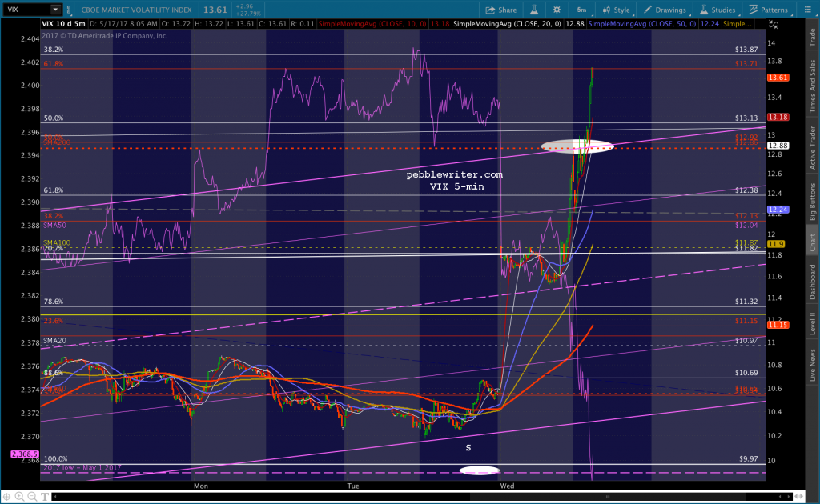Open the Dashboard side tab

click(813, 282)
